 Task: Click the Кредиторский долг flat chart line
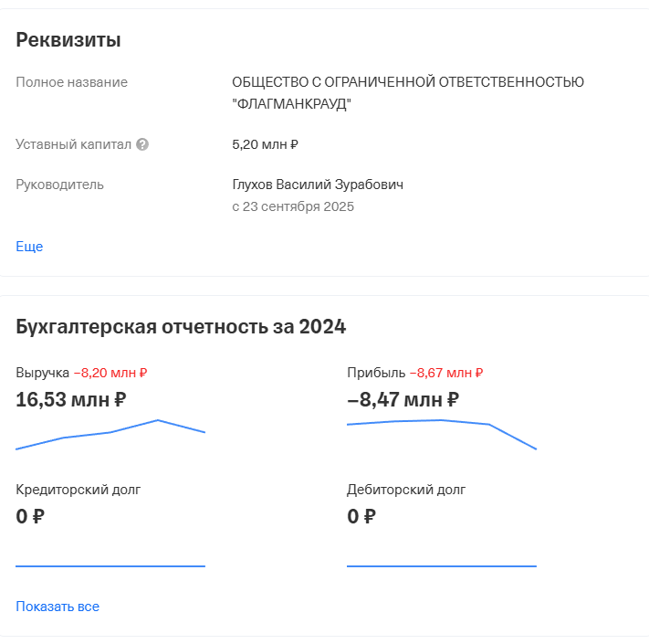[x=110, y=565]
